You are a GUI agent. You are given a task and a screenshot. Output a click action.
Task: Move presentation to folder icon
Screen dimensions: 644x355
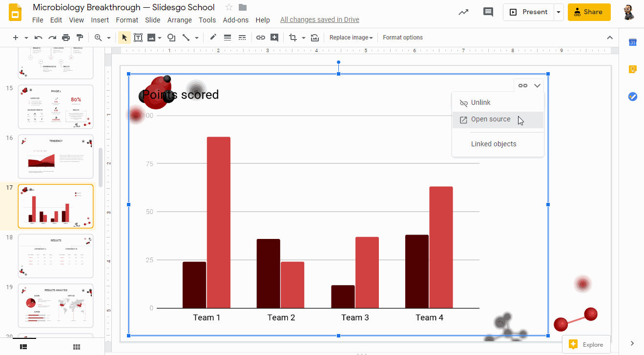[x=243, y=7]
